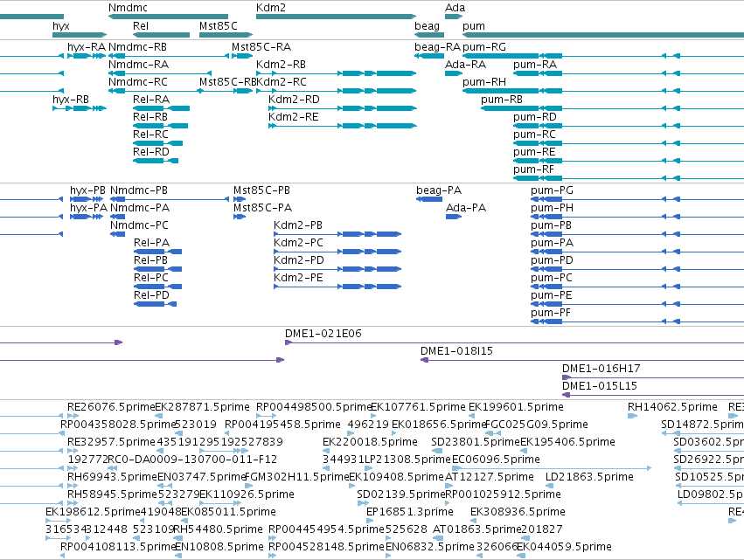Select EST RE26076.5prime

(73, 416)
